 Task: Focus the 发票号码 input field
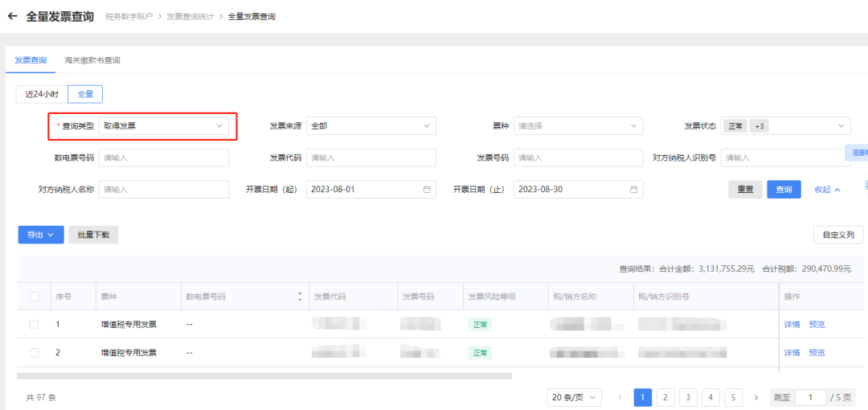click(x=579, y=158)
